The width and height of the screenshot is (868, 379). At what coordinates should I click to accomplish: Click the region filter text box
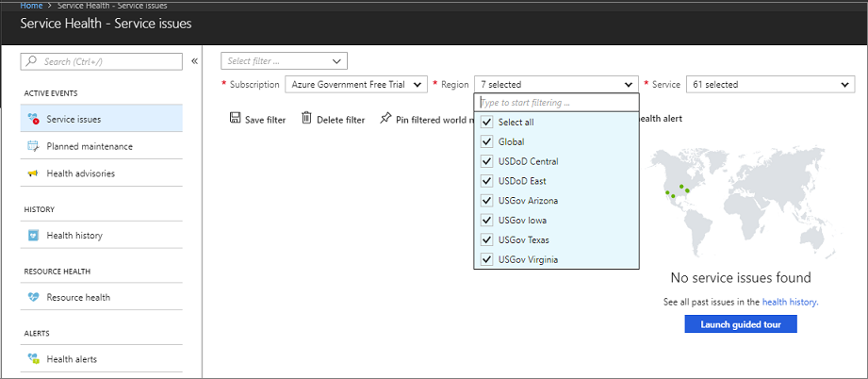pyautogui.click(x=556, y=102)
